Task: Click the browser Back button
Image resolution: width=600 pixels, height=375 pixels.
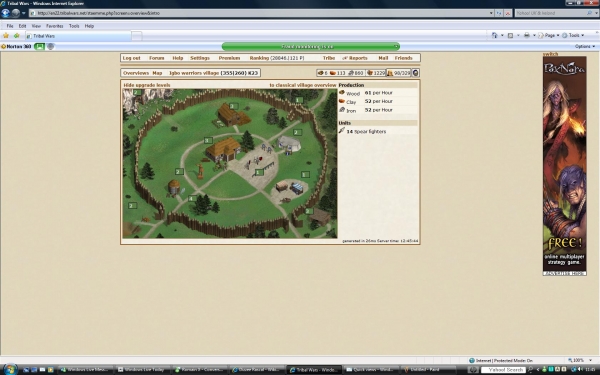Action: pos(6,13)
